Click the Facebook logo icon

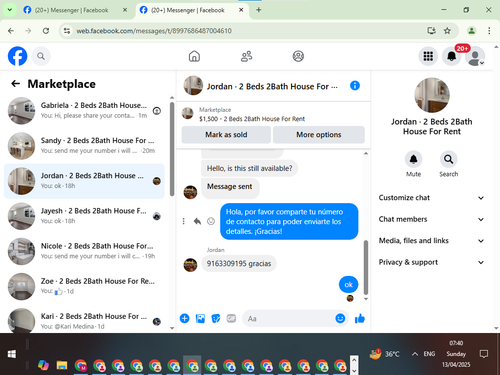17,56
